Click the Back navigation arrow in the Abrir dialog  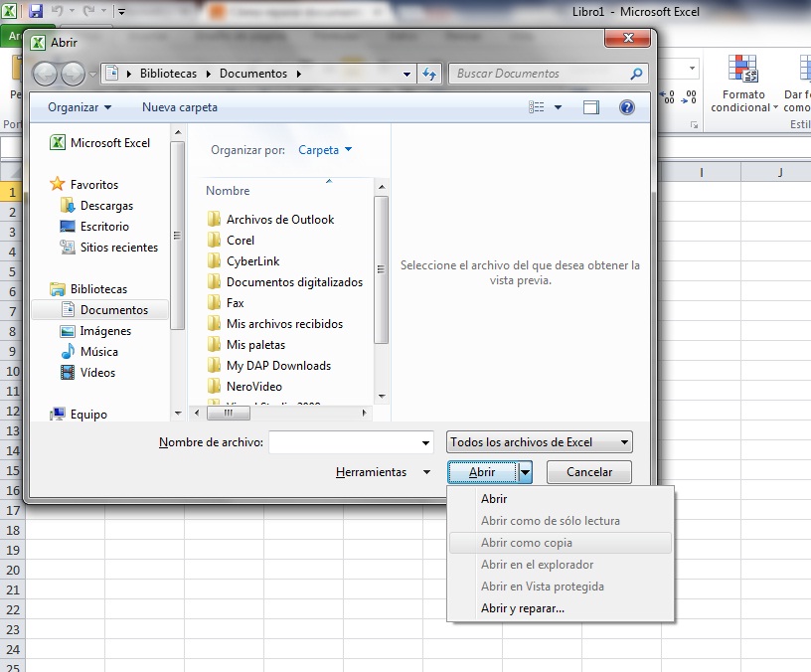tap(45, 74)
